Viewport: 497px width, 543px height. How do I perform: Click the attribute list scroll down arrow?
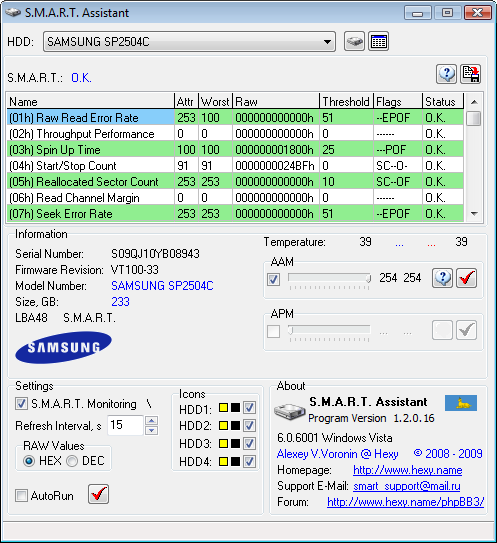click(x=474, y=214)
